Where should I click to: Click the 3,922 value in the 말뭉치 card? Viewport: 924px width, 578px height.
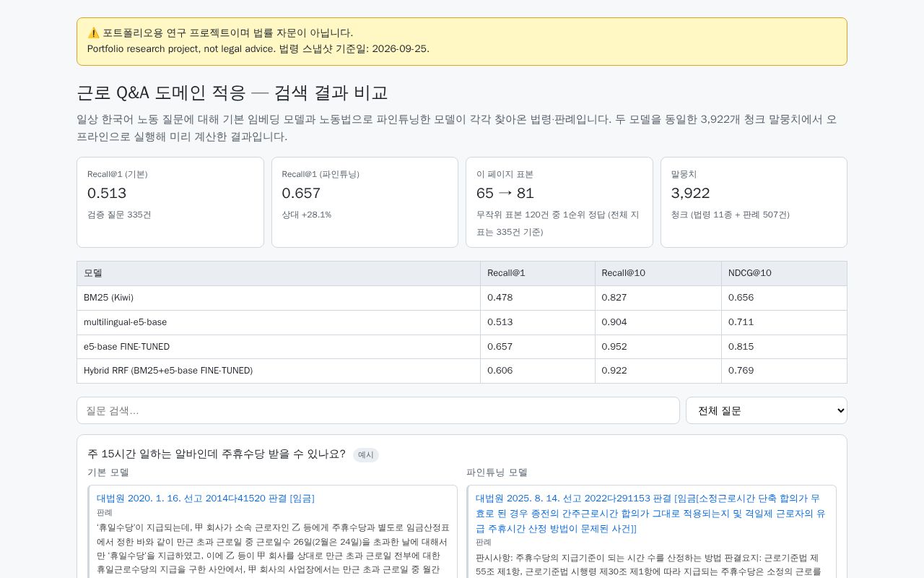(x=691, y=193)
